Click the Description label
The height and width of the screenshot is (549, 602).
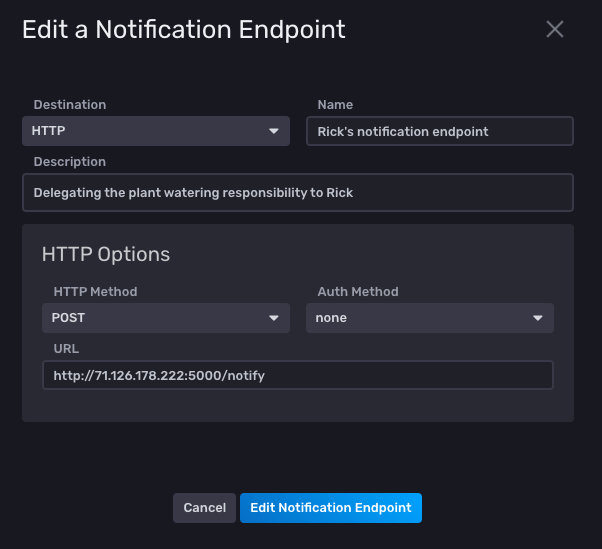tap(70, 162)
